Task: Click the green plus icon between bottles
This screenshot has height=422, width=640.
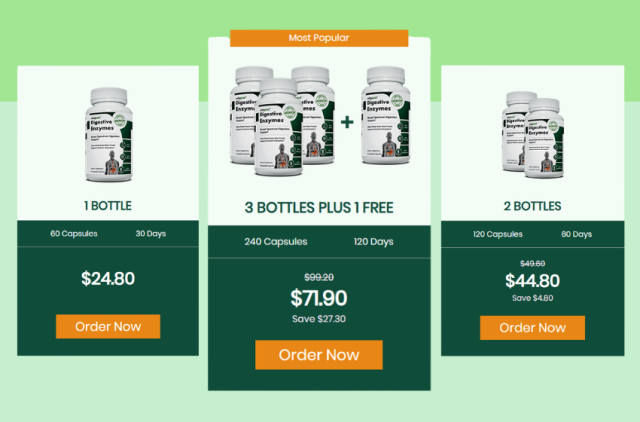Action: coord(347,122)
